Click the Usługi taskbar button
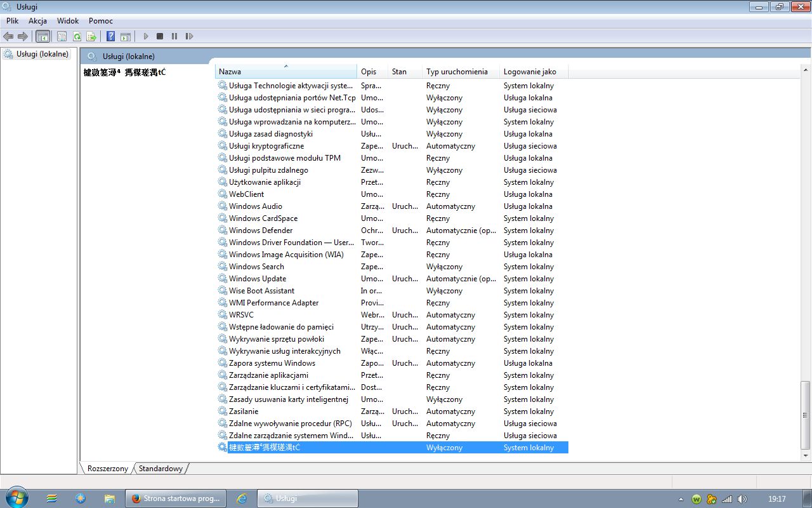The image size is (812, 508). (308, 498)
